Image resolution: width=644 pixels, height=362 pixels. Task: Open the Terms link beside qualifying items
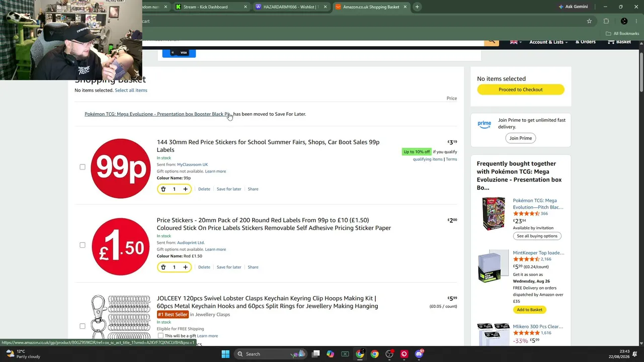pos(451,159)
